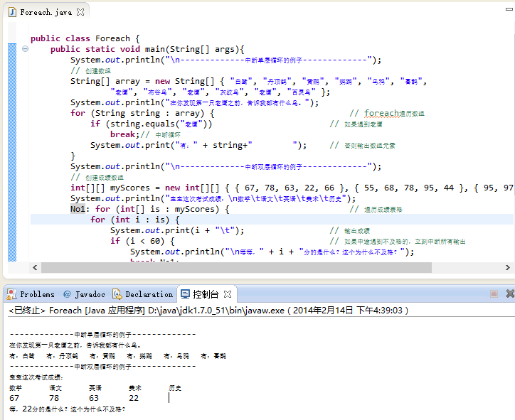The image size is (515, 420).
Task: Click the No1 label in the code
Action: tap(78, 209)
